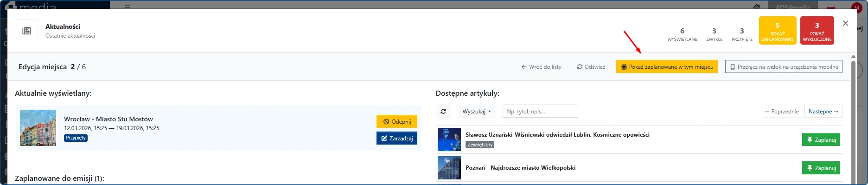868x185 pixels.
Task: Expand the Wyszukaj dropdown
Action: pos(477,112)
